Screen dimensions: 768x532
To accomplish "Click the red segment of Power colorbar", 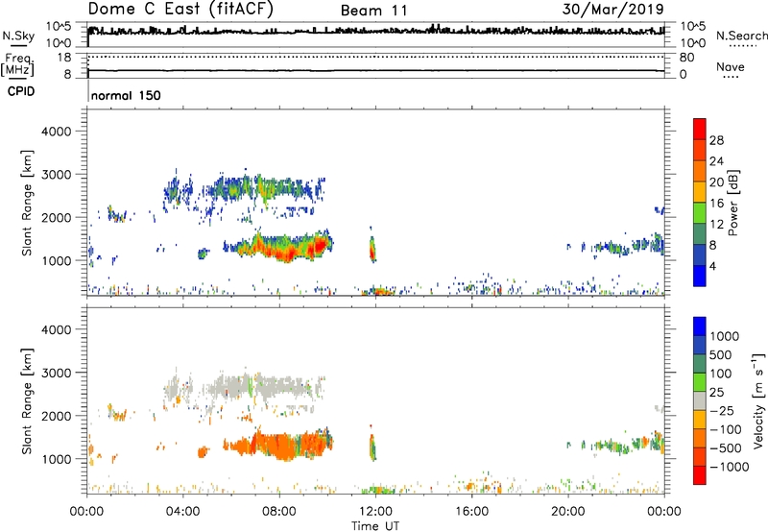I will (x=700, y=129).
